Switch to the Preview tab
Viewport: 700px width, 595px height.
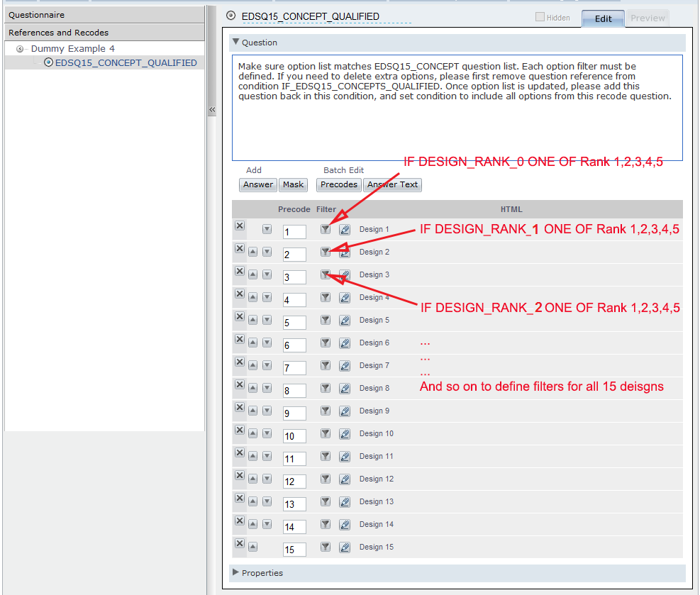(x=648, y=18)
